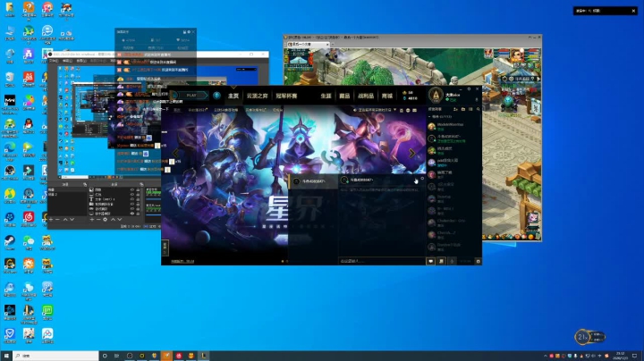Open the Windows Start menu

[x=6, y=356]
